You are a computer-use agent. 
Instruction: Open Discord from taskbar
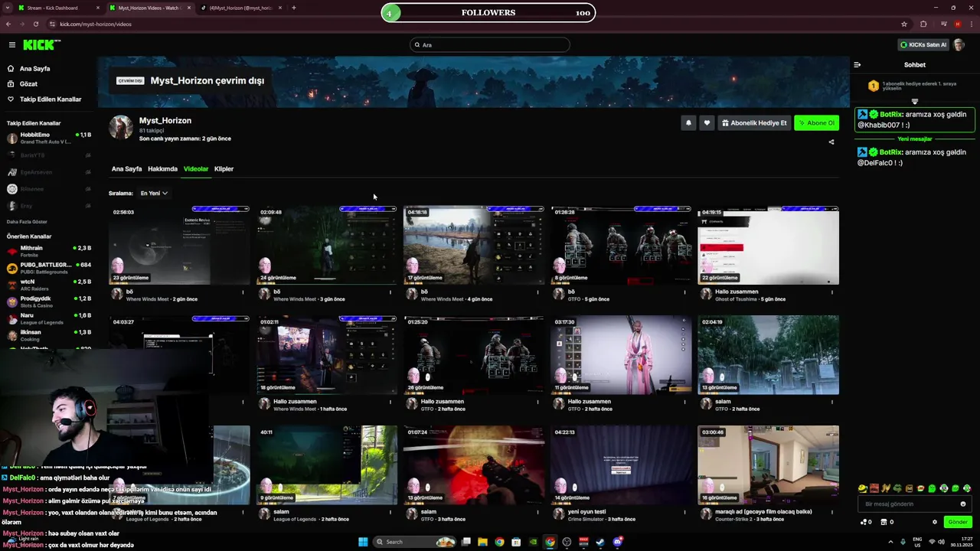[x=617, y=542]
